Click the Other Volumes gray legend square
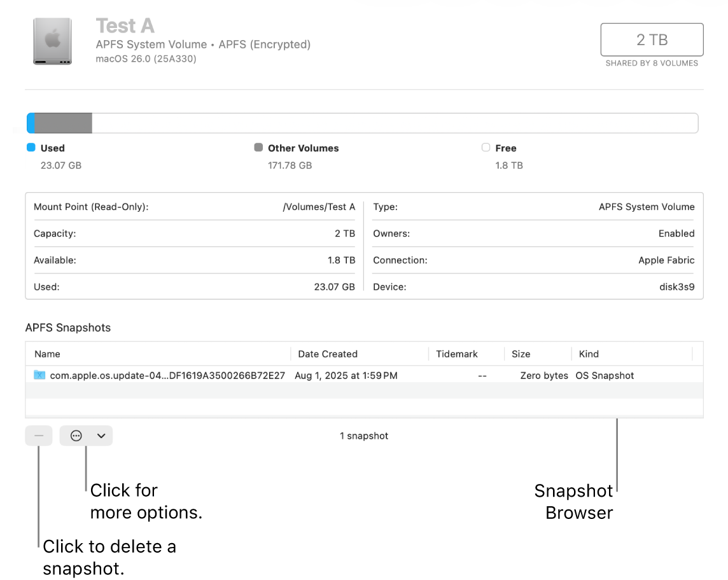728x580 pixels. coord(258,148)
